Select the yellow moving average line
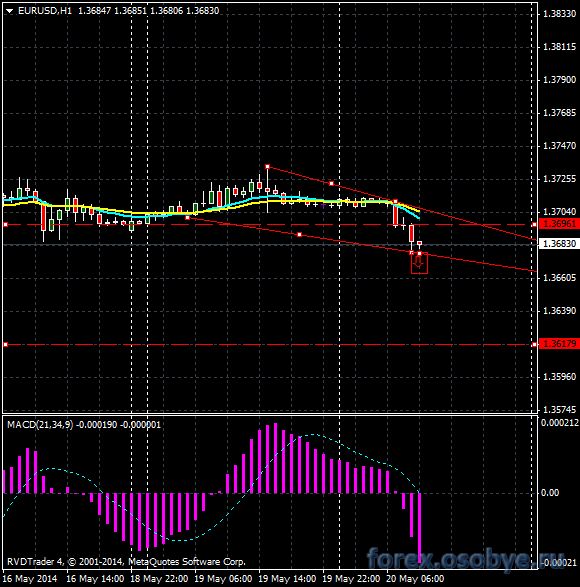 click(112, 210)
